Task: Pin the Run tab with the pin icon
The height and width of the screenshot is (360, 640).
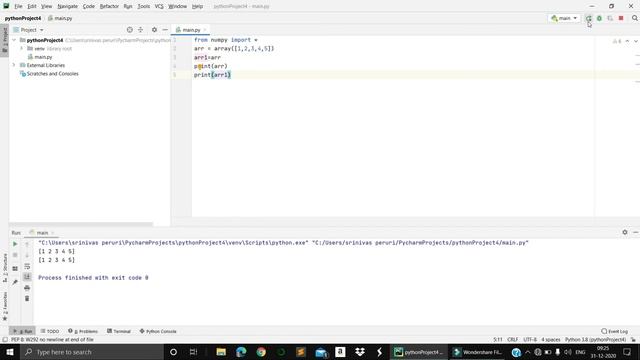Action: pyautogui.click(x=15, y=282)
